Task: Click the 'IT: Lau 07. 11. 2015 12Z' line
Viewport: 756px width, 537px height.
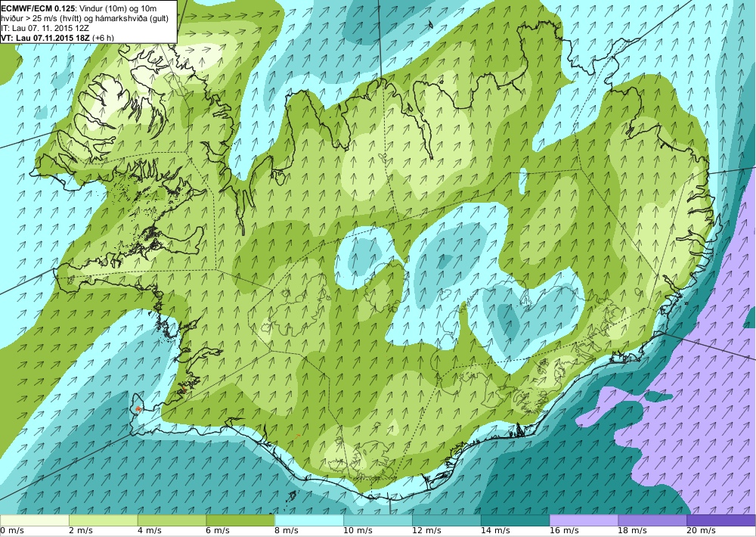Action: [x=45, y=28]
